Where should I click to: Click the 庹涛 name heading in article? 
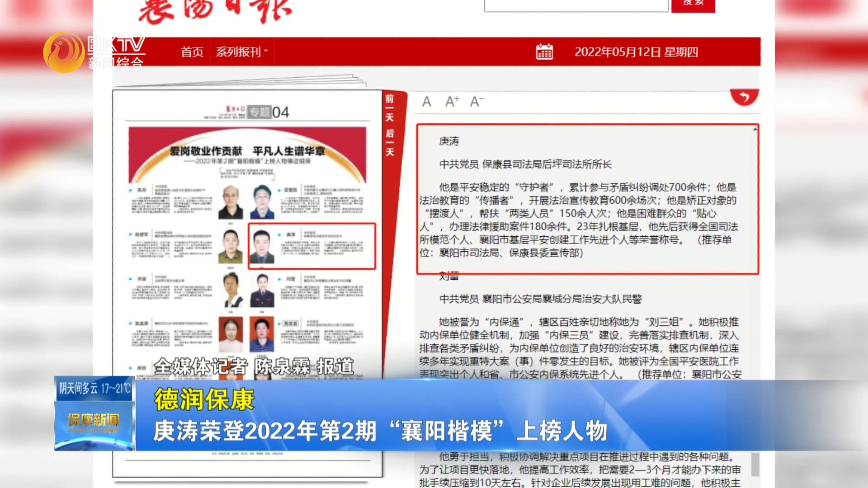coord(449,141)
